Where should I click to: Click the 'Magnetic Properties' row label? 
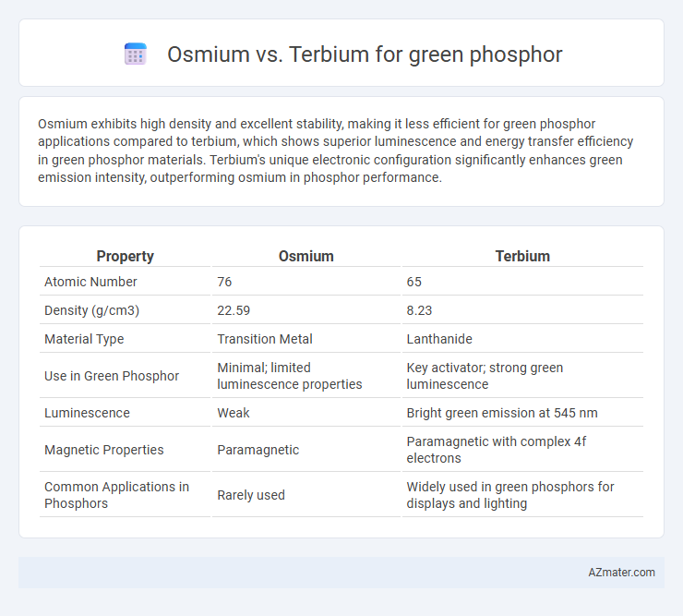coord(104,450)
